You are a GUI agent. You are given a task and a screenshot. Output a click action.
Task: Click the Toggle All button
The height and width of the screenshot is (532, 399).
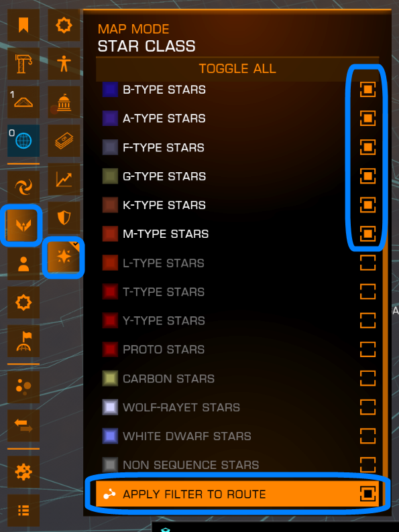[237, 68]
